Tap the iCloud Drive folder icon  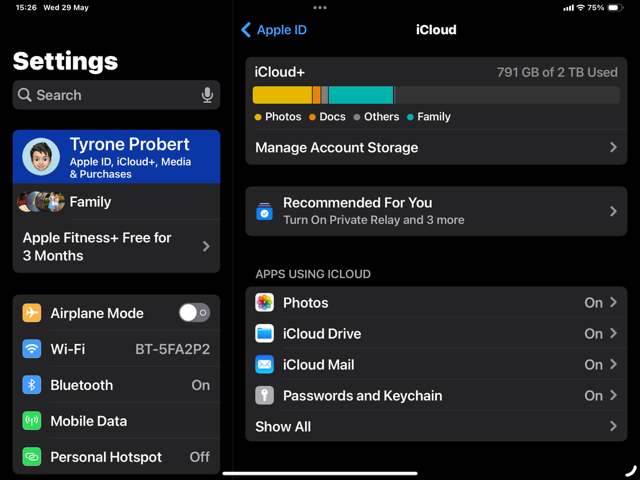pos(265,334)
